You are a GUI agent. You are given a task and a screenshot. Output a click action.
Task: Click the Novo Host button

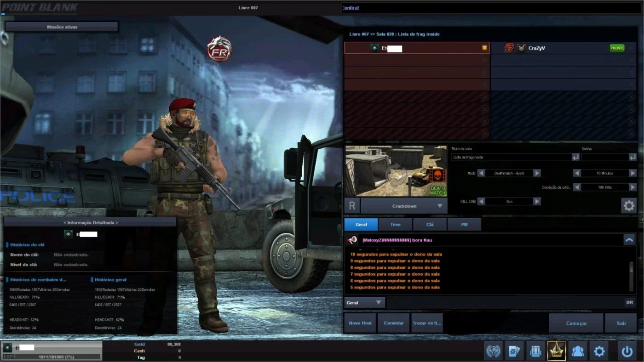click(360, 323)
